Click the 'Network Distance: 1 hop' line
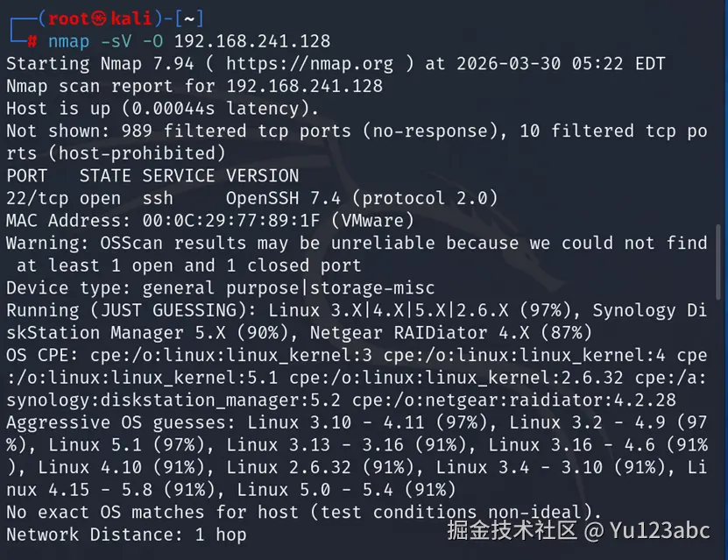This screenshot has height=560, width=728. tap(126, 535)
